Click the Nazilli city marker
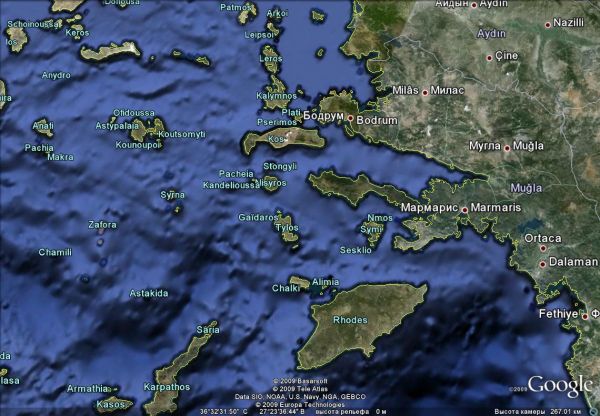The image size is (600, 416). (547, 23)
